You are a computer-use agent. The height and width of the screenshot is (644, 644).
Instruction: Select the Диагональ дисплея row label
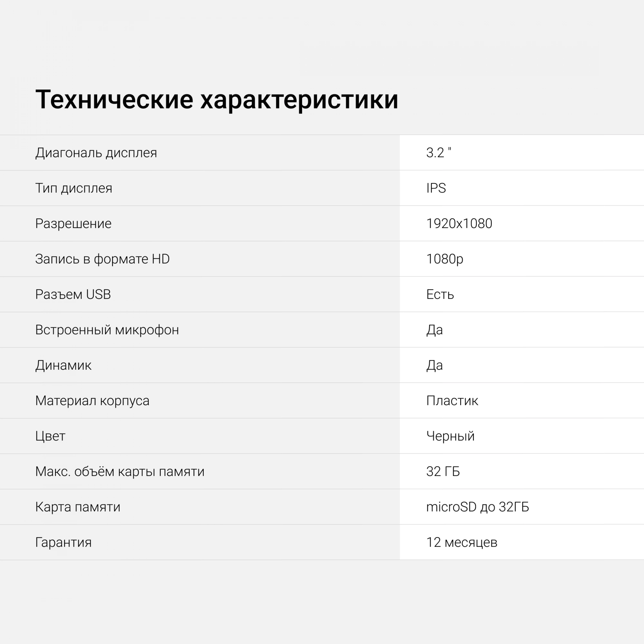coord(96,153)
